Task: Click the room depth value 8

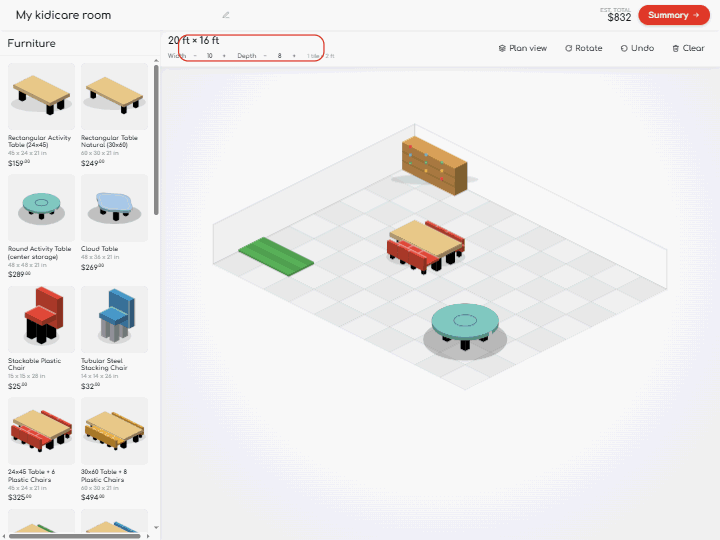Action: point(279,56)
